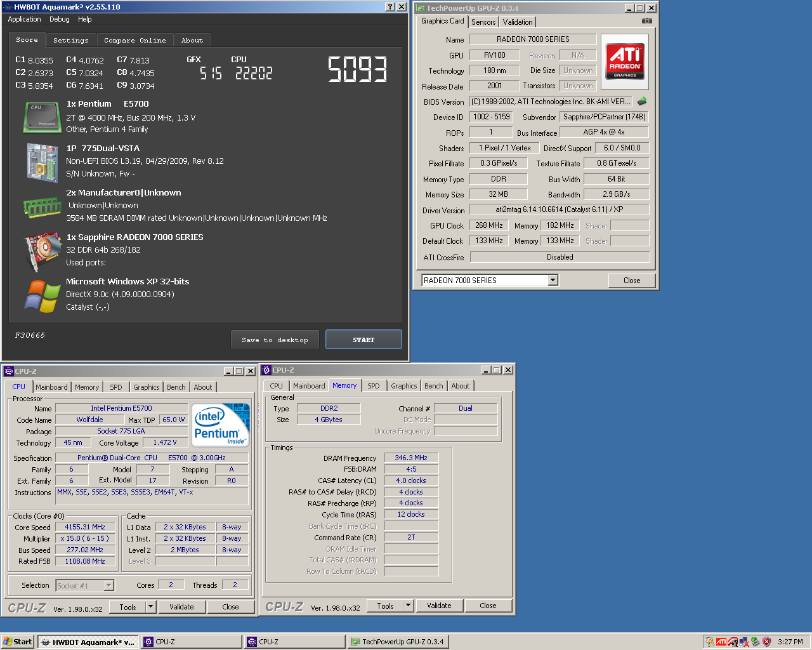Viewport: 812px width, 650px height.
Task: Expand the Tools arrow in CPU-Z Memory window
Action: (409, 606)
